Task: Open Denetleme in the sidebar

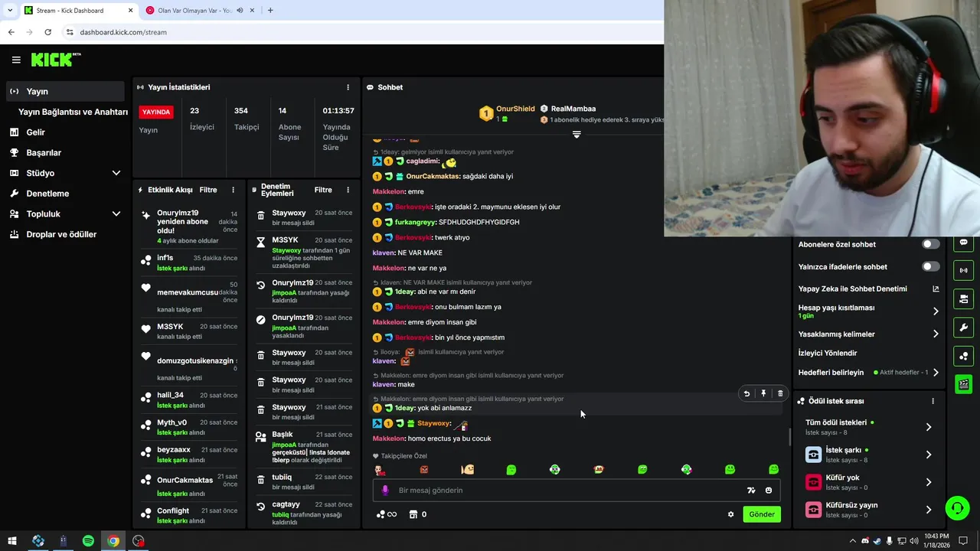Action: [47, 194]
